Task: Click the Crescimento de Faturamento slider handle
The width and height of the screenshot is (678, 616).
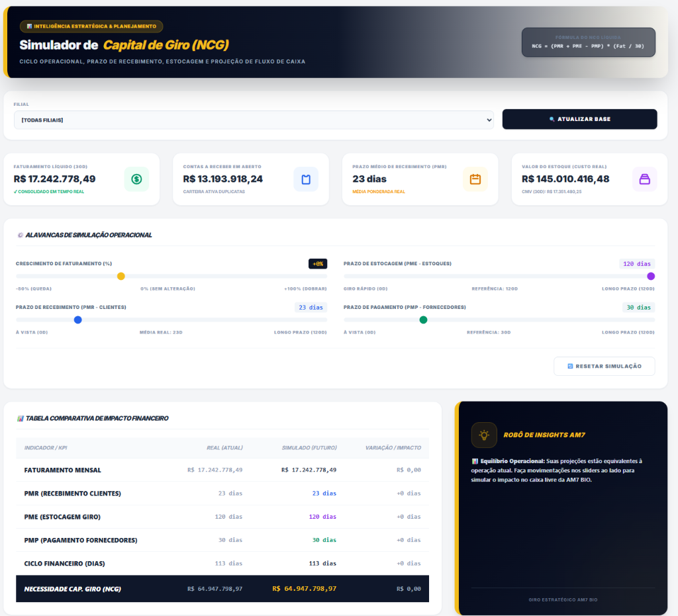Action: pos(121,277)
